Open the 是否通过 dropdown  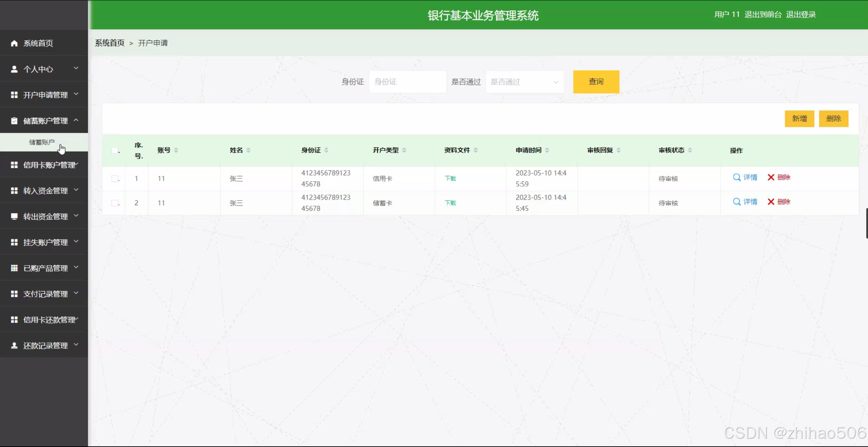524,82
